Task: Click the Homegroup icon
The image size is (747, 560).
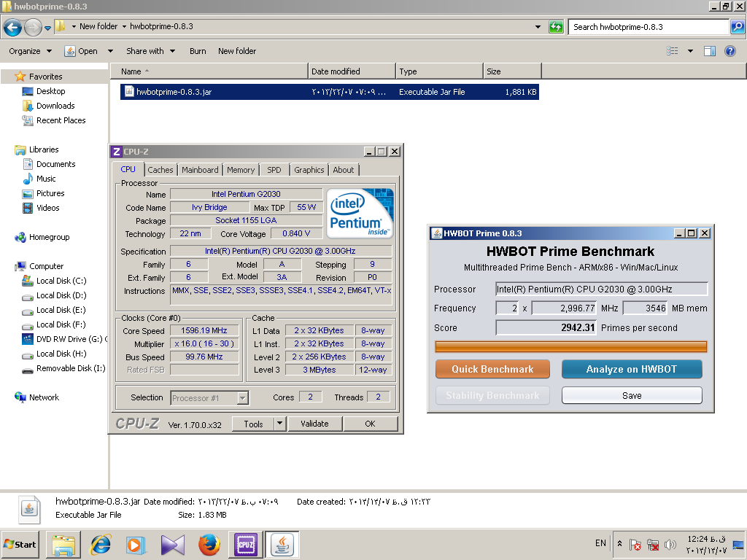Action: [20, 237]
